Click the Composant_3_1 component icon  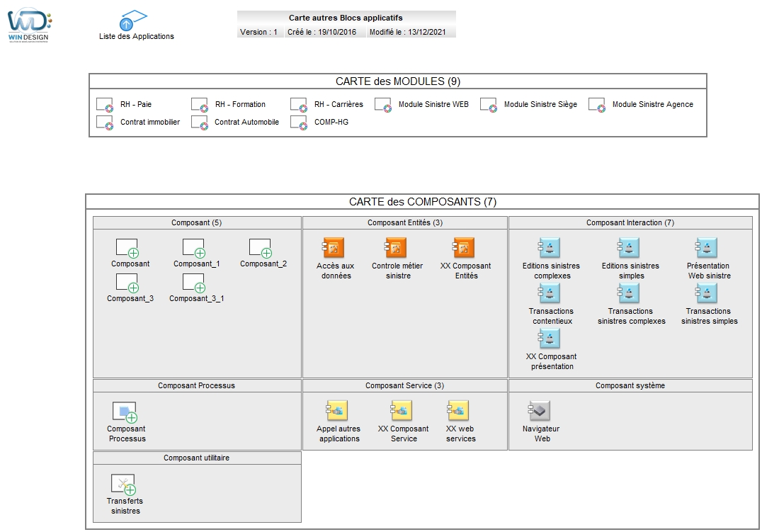click(194, 283)
